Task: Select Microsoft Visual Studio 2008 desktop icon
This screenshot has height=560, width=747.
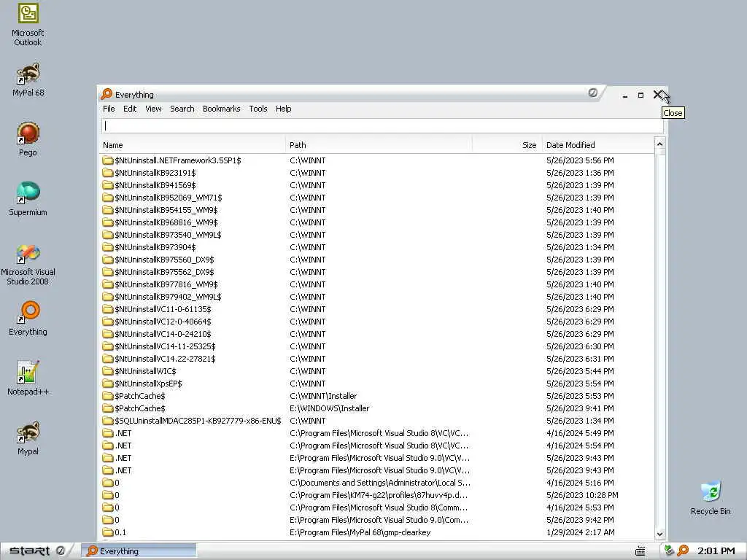Action: point(28,264)
